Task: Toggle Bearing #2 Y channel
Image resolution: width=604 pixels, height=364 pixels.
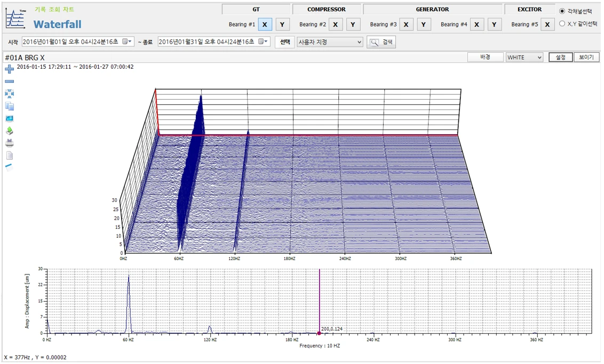Action: [x=353, y=25]
